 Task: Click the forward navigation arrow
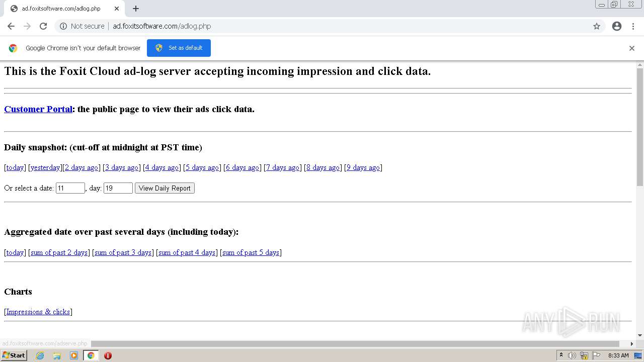coord(27,26)
